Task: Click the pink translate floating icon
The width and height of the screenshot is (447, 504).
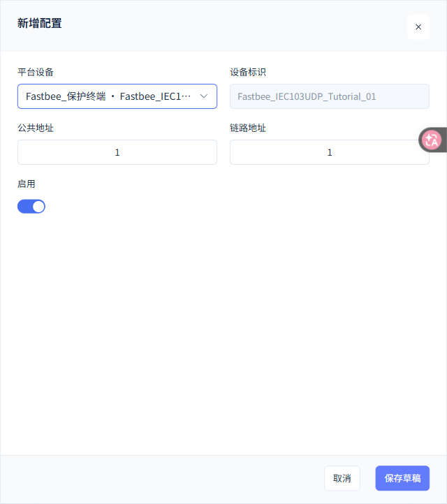Action: 431,140
